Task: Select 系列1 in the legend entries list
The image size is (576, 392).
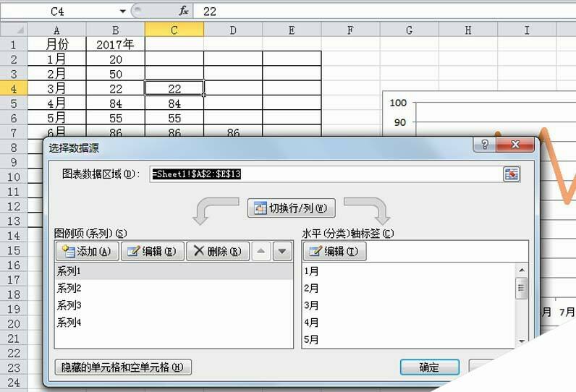Action: pos(174,271)
